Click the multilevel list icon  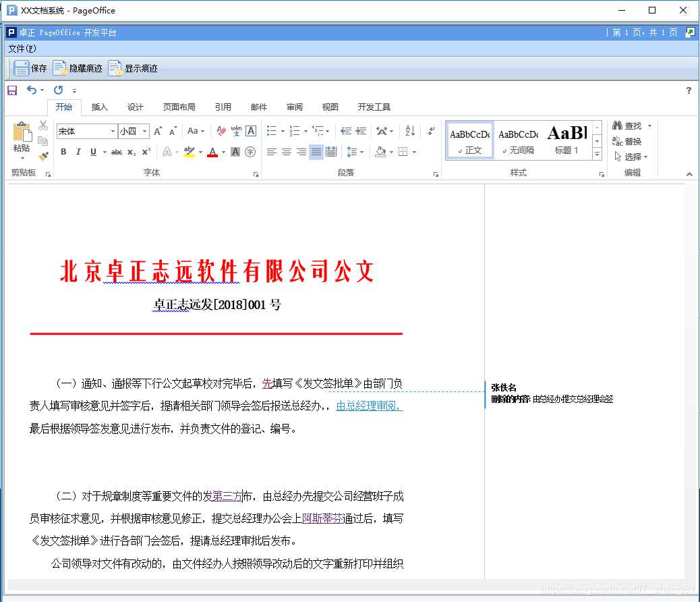pyautogui.click(x=318, y=131)
